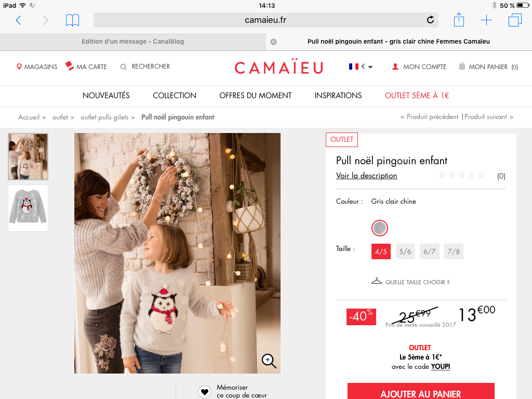Click AJOUTER AU PANIER button
The height and width of the screenshot is (399, 532).
click(x=421, y=391)
